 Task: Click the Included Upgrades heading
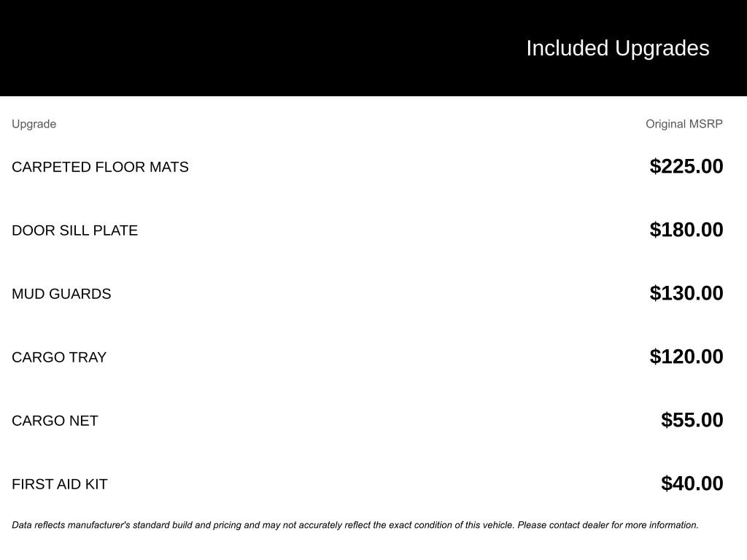point(617,48)
